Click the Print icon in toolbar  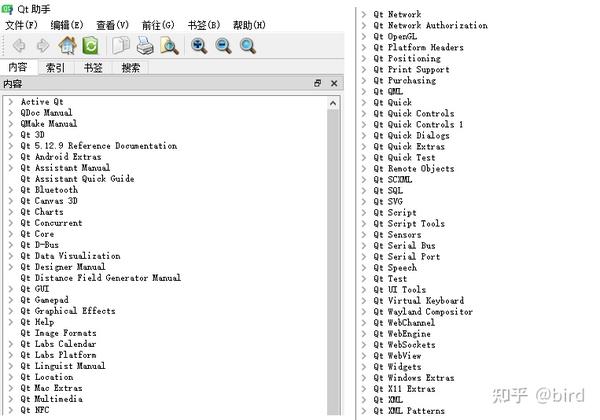tap(145, 46)
